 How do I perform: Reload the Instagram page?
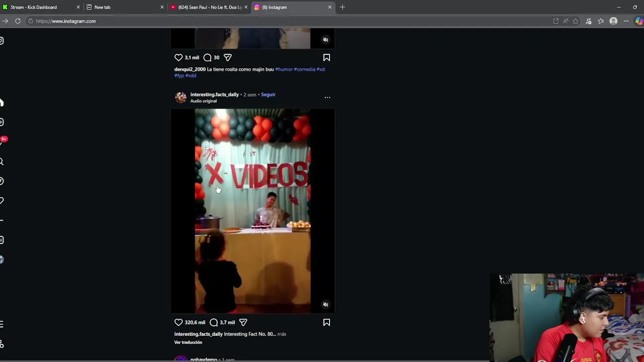pos(18,21)
